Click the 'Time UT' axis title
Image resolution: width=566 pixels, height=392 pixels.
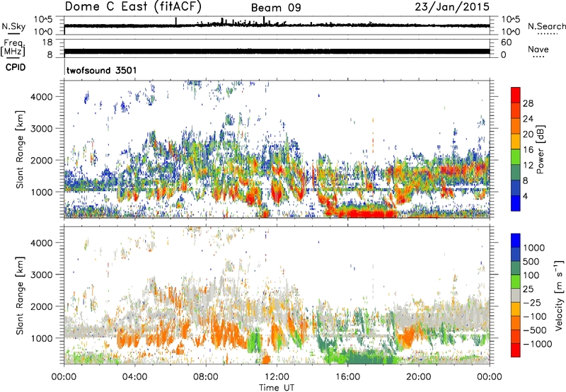(x=277, y=388)
